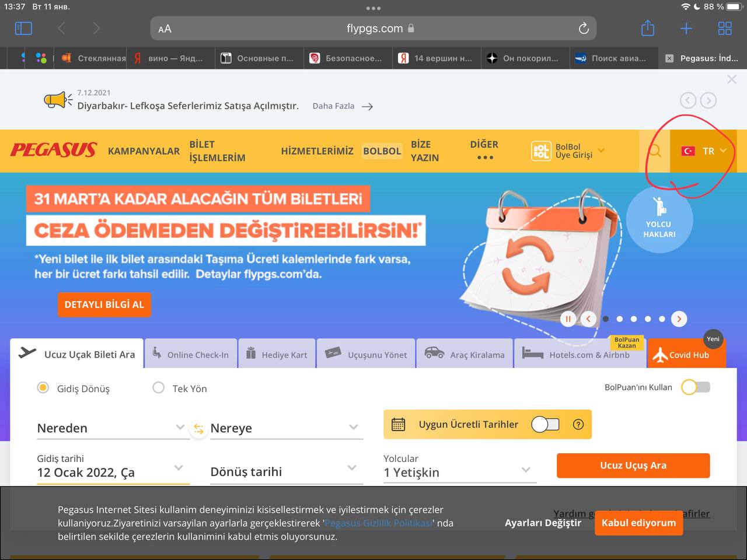Screen dimensions: 747x560
Task: Select the Covid Hub tab
Action: [687, 354]
